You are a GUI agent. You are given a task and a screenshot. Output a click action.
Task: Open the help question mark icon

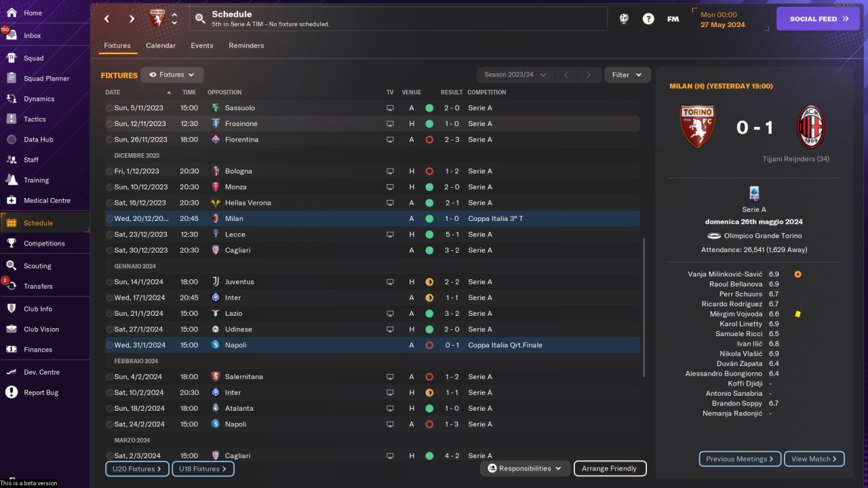pyautogui.click(x=648, y=19)
